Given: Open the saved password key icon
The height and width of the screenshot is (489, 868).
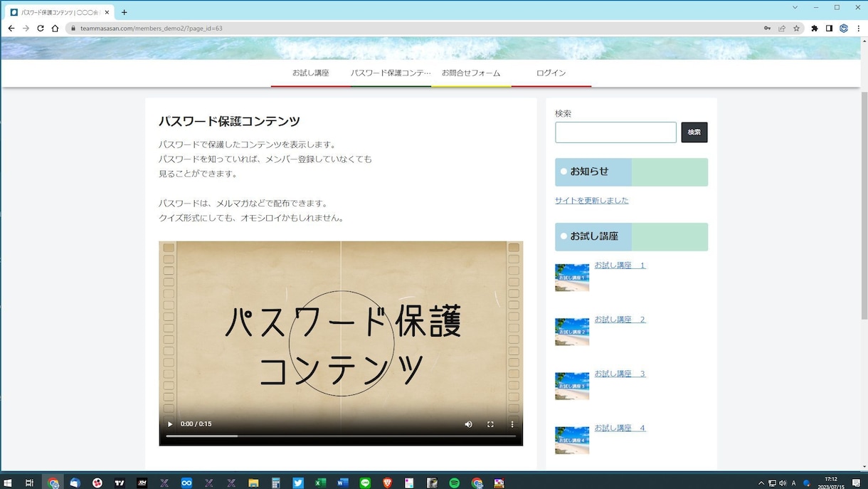Looking at the screenshot, I should click(768, 28).
